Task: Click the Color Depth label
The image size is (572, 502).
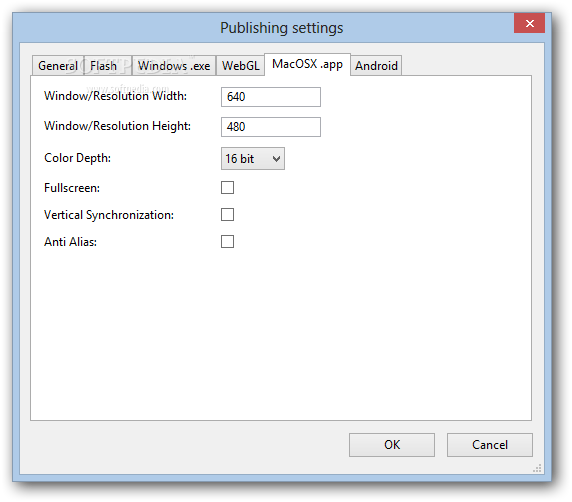Action: [x=77, y=158]
